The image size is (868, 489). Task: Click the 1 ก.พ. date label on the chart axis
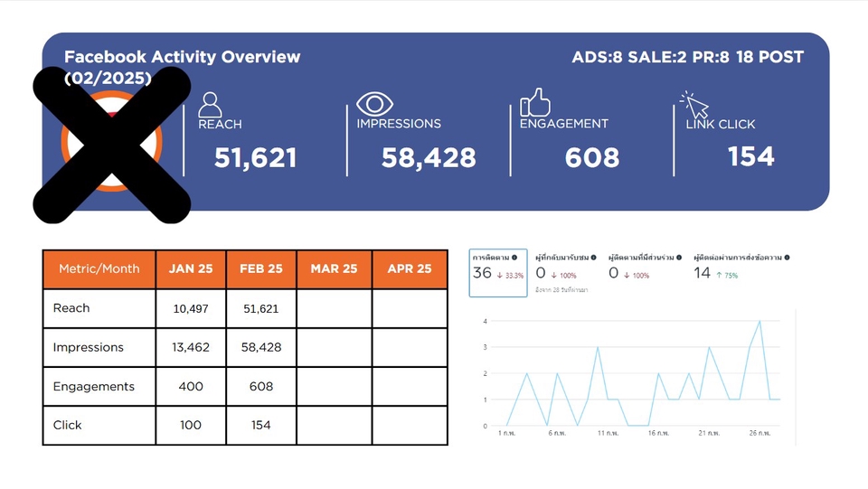tap(506, 433)
